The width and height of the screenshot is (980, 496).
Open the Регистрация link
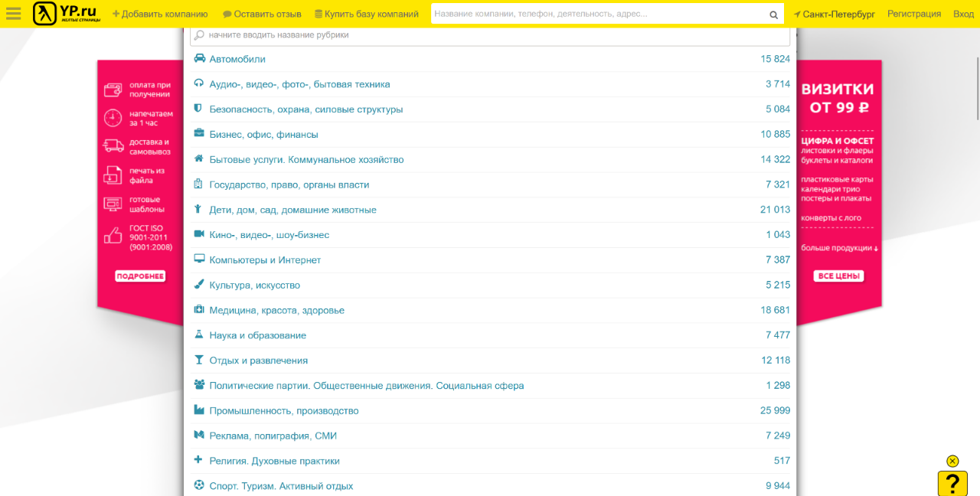[914, 14]
